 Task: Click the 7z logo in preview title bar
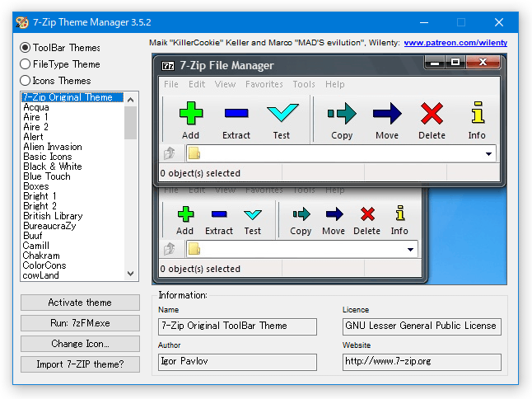(168, 65)
